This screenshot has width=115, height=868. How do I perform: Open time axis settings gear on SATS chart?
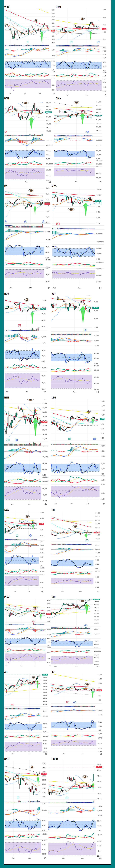(x=45, y=858)
